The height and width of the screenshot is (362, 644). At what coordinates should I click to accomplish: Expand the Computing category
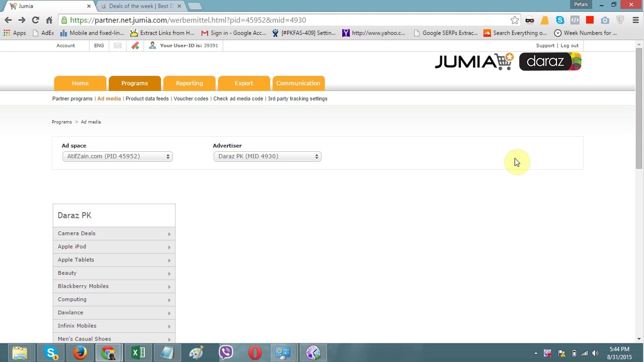click(114, 299)
